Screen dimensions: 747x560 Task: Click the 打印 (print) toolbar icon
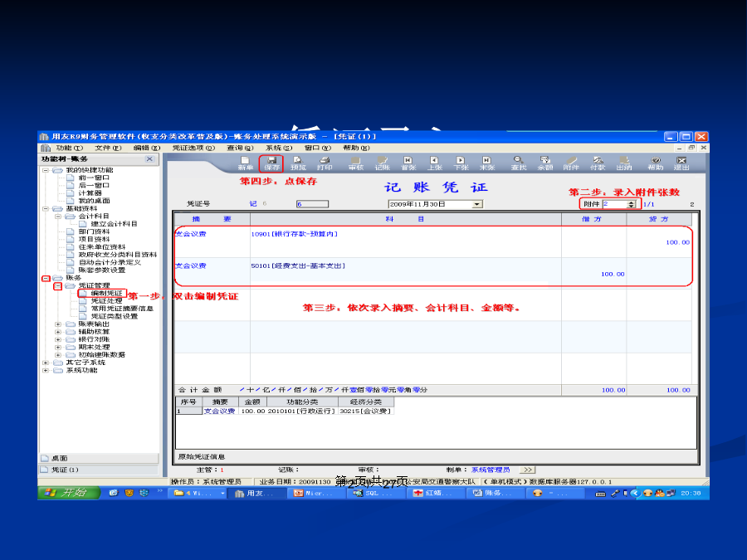[325, 163]
